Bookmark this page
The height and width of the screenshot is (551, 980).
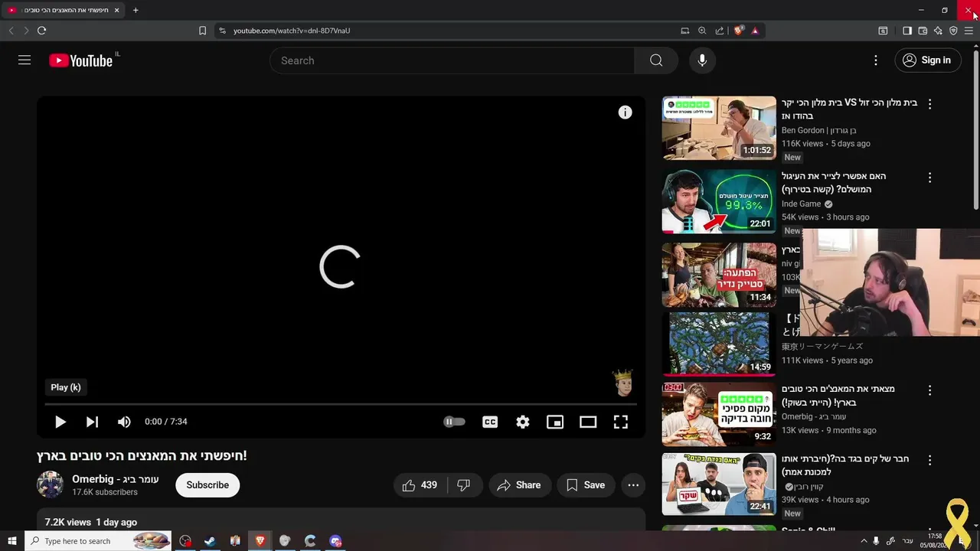(202, 31)
